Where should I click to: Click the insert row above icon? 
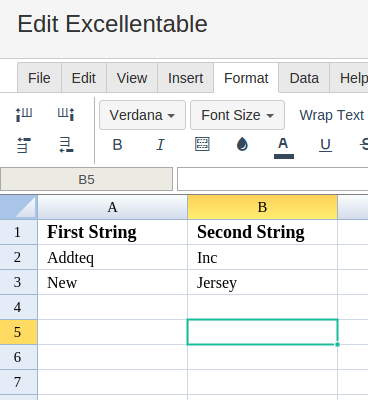[24, 145]
